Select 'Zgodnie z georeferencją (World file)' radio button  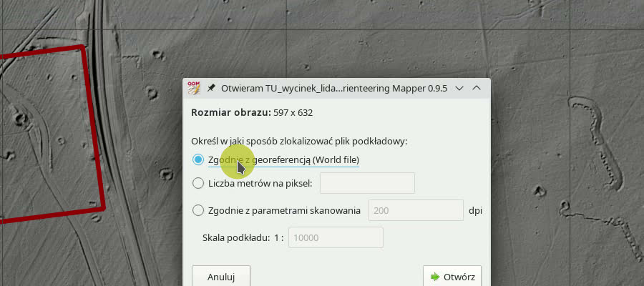(x=198, y=159)
